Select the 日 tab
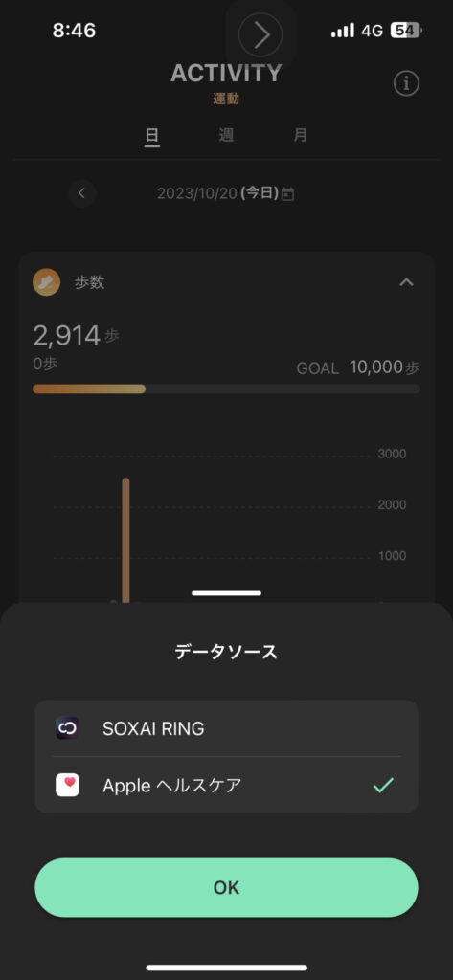The image size is (453, 980). tap(152, 135)
